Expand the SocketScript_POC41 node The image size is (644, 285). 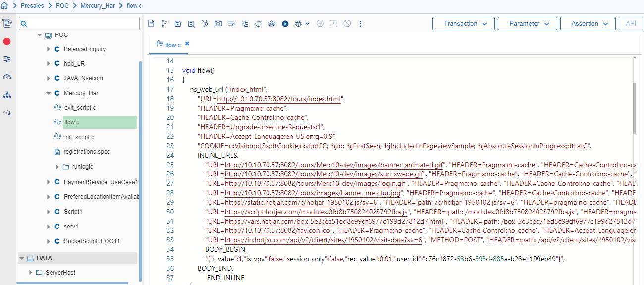coord(49,241)
